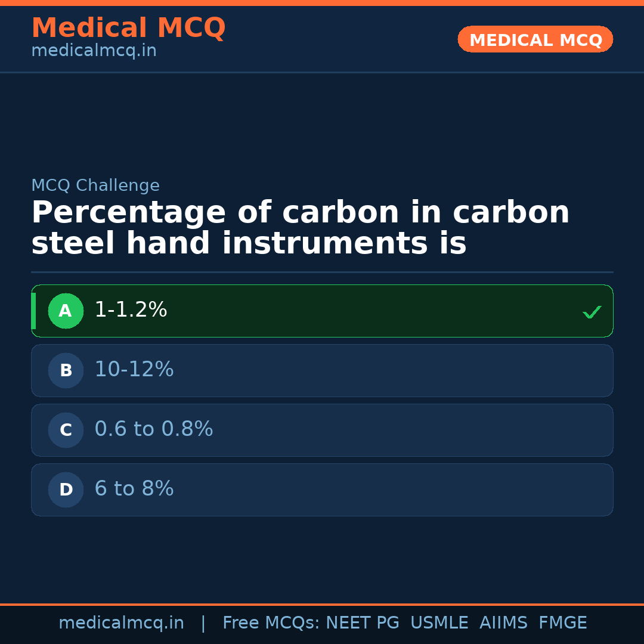Select FMGE in the footer
Image resolution: width=644 pixels, height=644 pixels.
tap(562, 623)
